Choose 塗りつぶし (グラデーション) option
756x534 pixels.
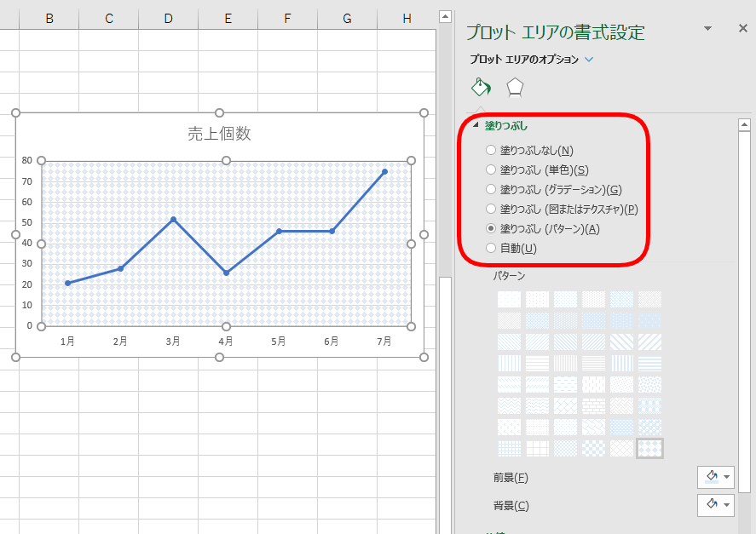coord(490,189)
